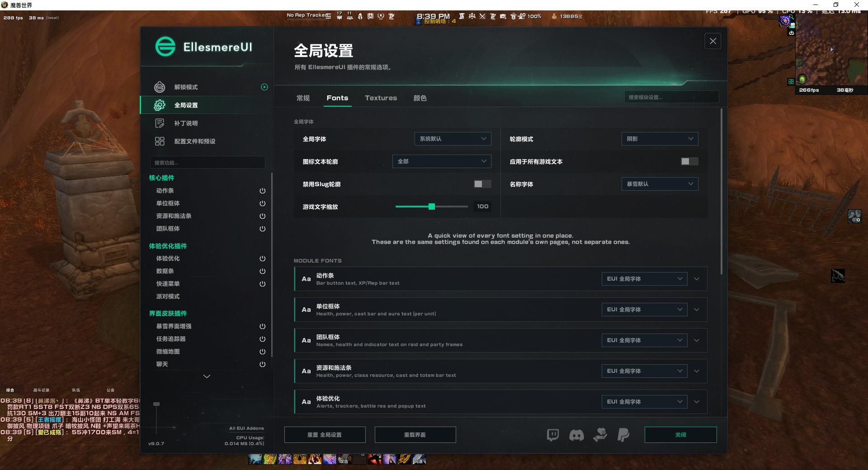Switch to the Textures tab
The width and height of the screenshot is (868, 470).
coord(381,98)
